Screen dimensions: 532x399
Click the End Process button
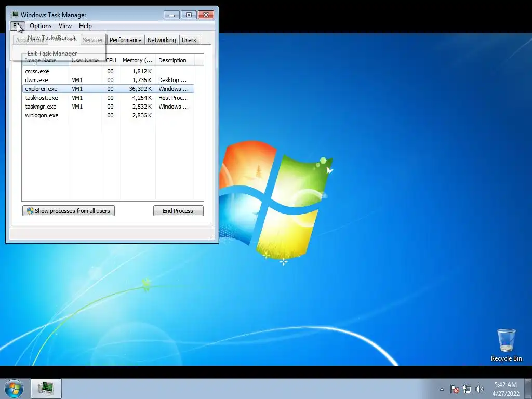point(178,211)
